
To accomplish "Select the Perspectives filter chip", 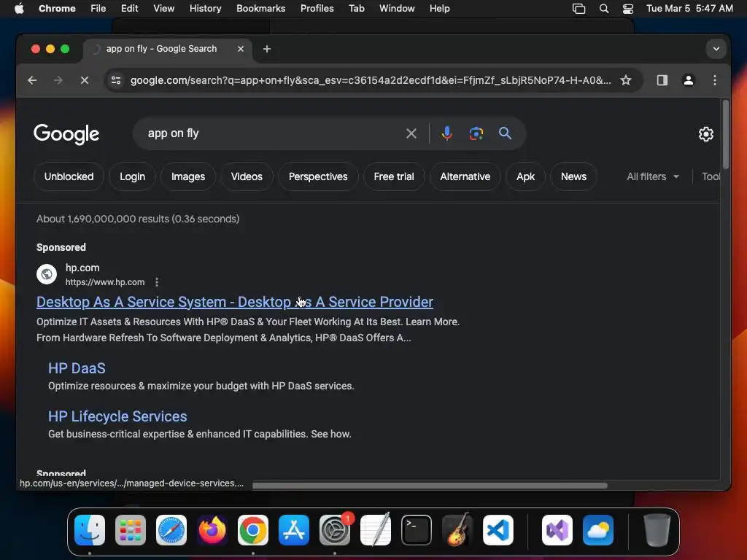I will [x=318, y=176].
